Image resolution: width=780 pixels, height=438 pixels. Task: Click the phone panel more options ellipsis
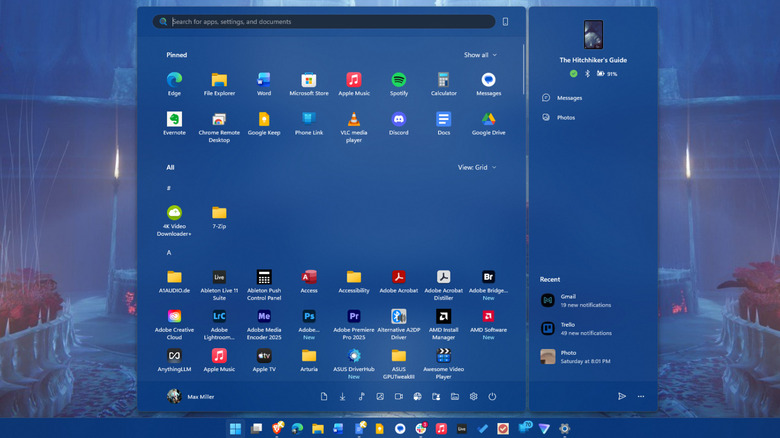pos(641,396)
